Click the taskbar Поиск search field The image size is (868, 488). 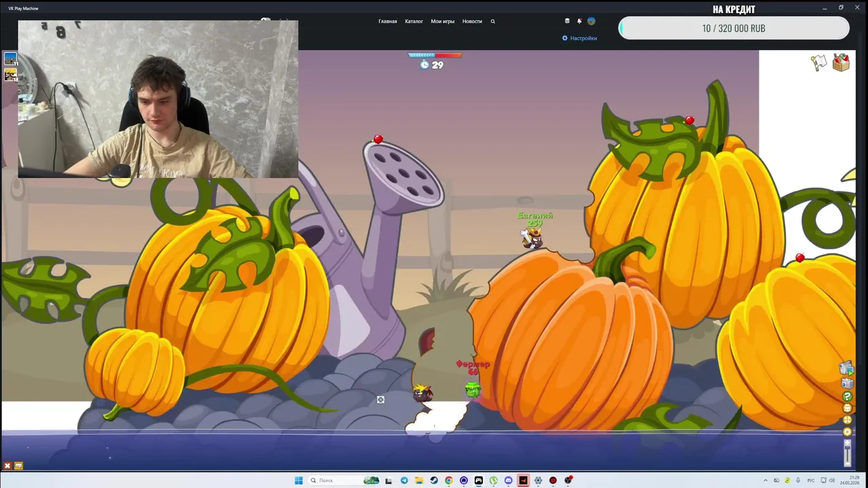pyautogui.click(x=344, y=481)
